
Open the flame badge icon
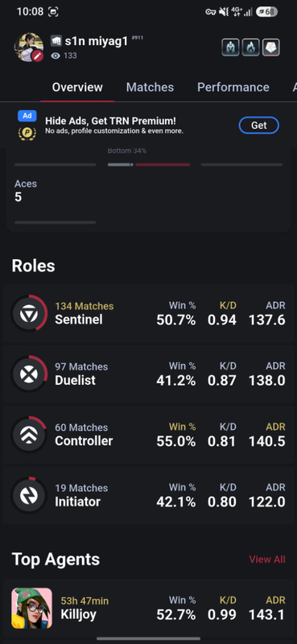250,47
